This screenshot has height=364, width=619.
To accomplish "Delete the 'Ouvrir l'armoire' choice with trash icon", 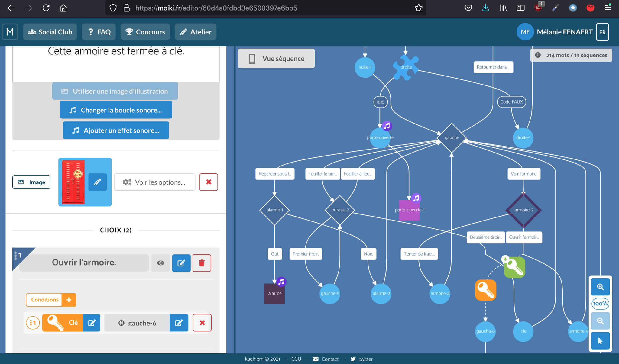I will point(202,263).
